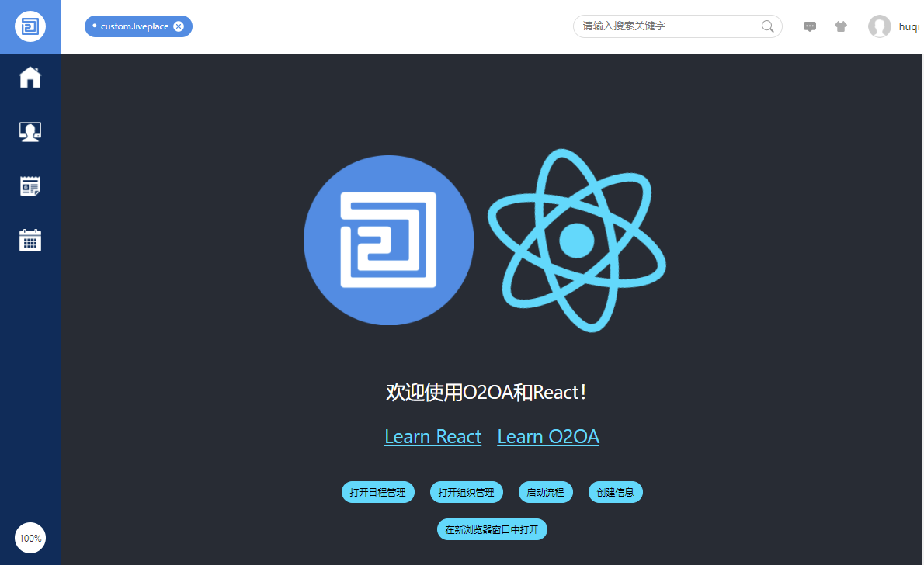The width and height of the screenshot is (924, 565).
Task: Close the custom.liveplace tab
Action: coord(179,26)
